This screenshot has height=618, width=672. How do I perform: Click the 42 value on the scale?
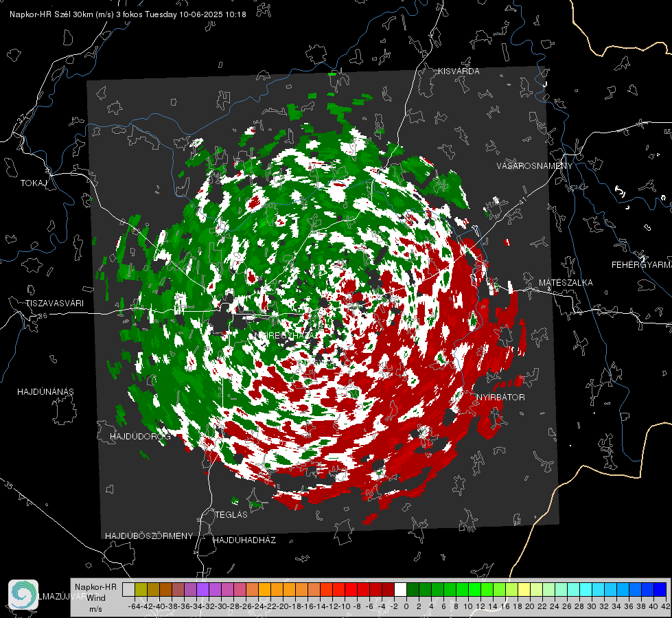666,606
